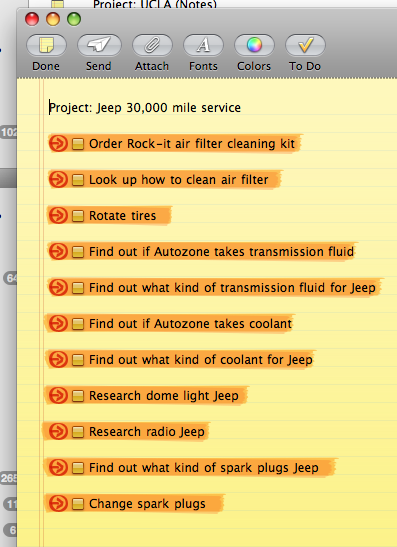The image size is (397, 547).
Task: Click the text Find out if Autozone takes transmission fluid
Action: [x=222, y=252]
